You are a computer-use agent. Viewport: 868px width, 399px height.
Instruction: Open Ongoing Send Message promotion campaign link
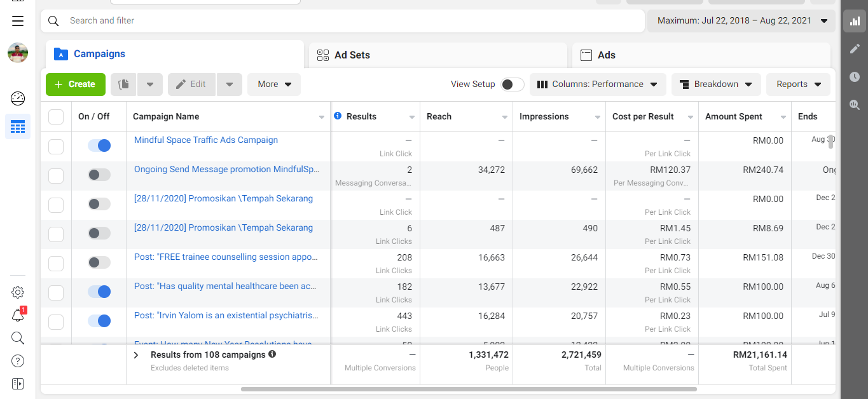click(x=226, y=170)
